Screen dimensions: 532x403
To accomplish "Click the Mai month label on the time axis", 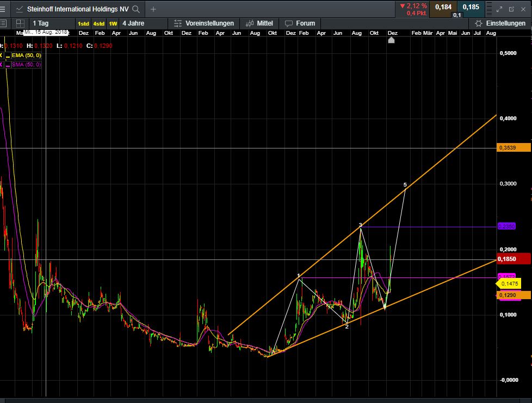I will point(452,33).
